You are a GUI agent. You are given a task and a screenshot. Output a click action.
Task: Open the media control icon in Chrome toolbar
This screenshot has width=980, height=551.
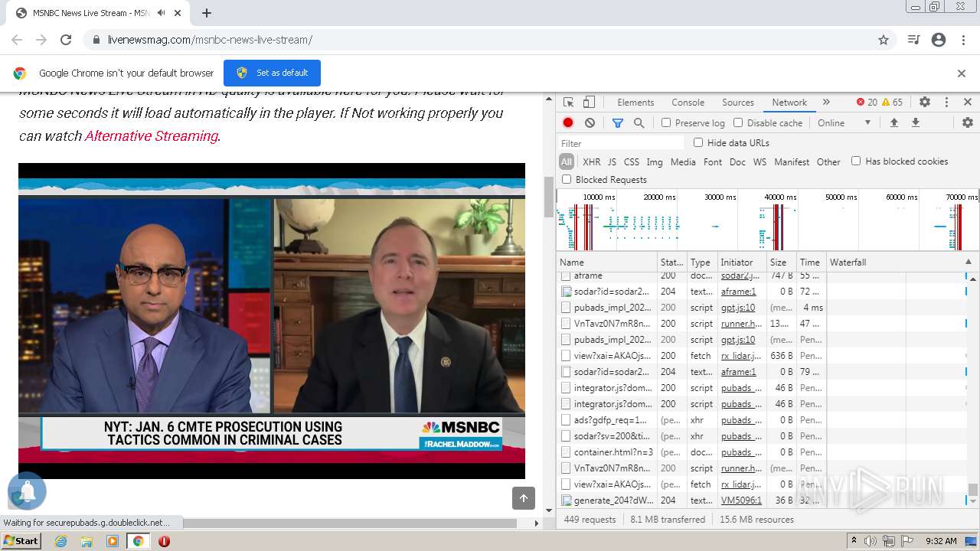pos(913,40)
